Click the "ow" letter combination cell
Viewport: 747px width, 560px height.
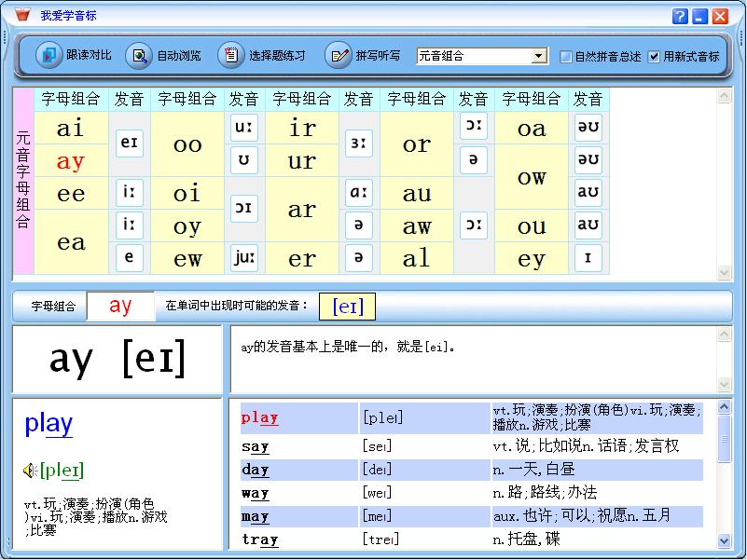(532, 177)
